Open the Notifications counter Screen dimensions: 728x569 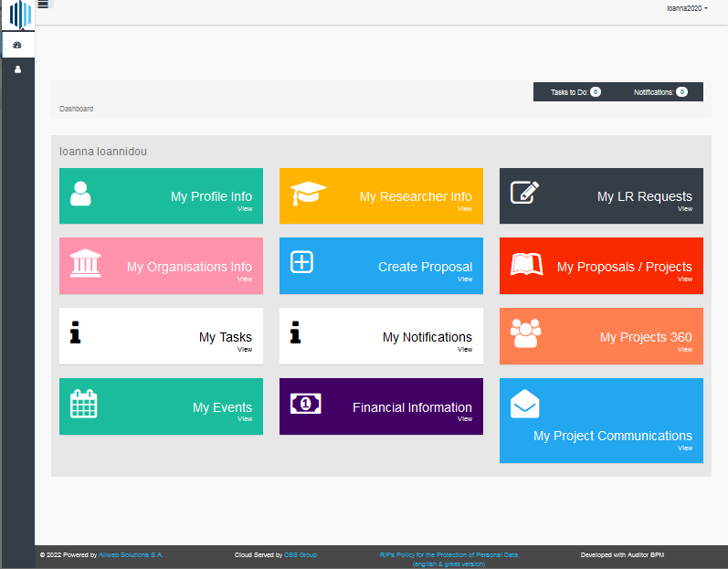point(660,92)
